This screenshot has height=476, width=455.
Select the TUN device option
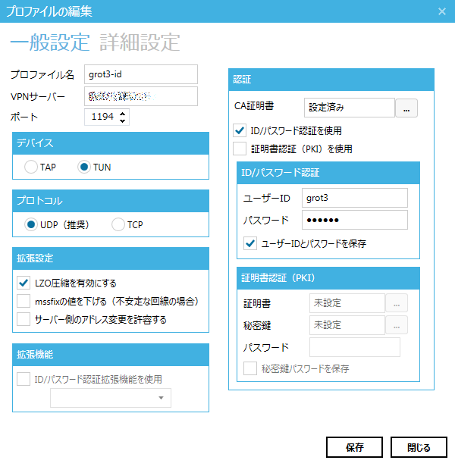click(84, 166)
